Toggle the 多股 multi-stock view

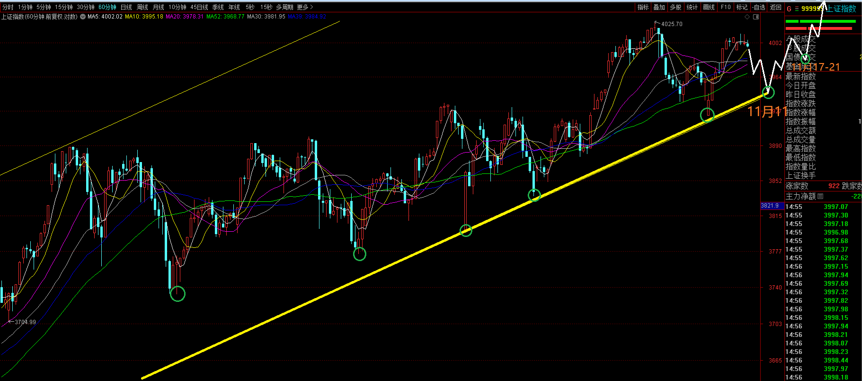(x=676, y=7)
